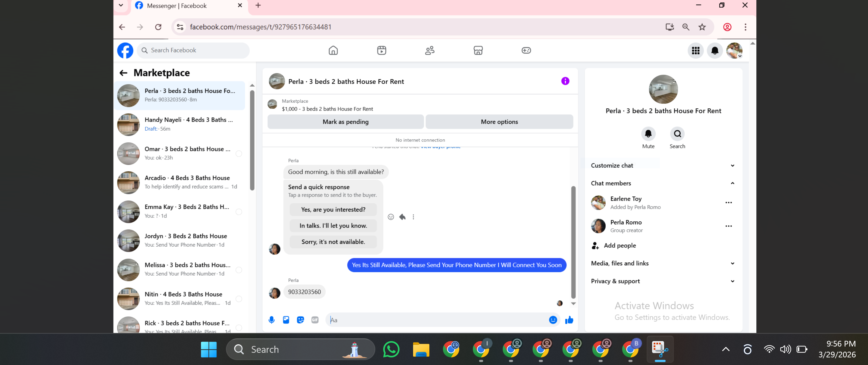
Task: Send quick reply "Sorry, it's not available."
Action: (x=333, y=242)
